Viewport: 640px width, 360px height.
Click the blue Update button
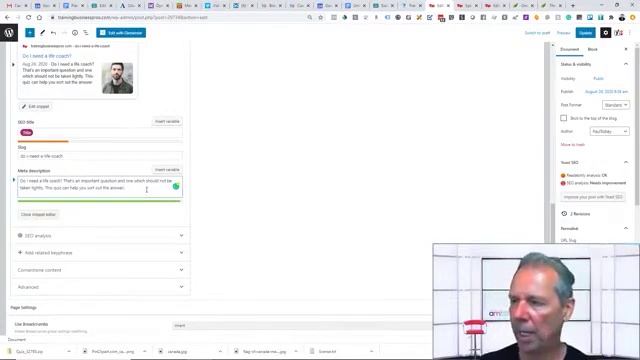(585, 33)
